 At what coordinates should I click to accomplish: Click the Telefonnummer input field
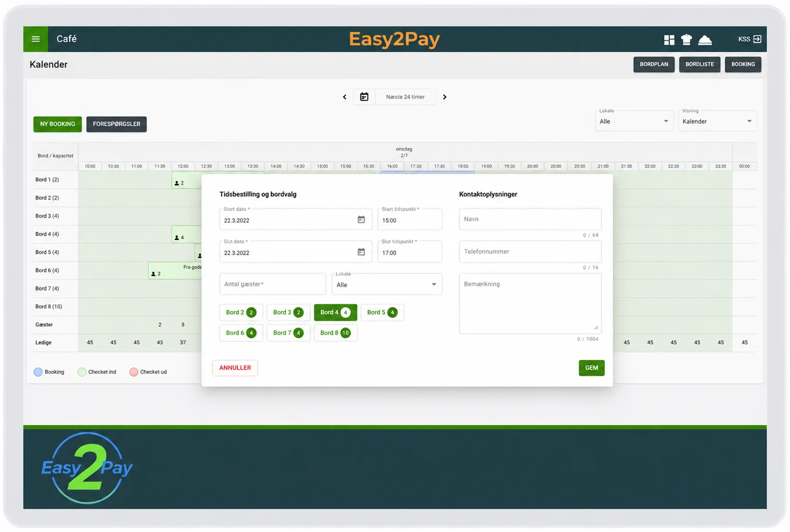click(530, 252)
